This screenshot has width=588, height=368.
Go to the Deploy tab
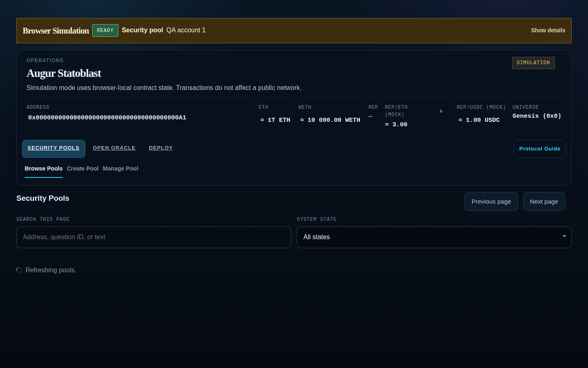pos(161,148)
